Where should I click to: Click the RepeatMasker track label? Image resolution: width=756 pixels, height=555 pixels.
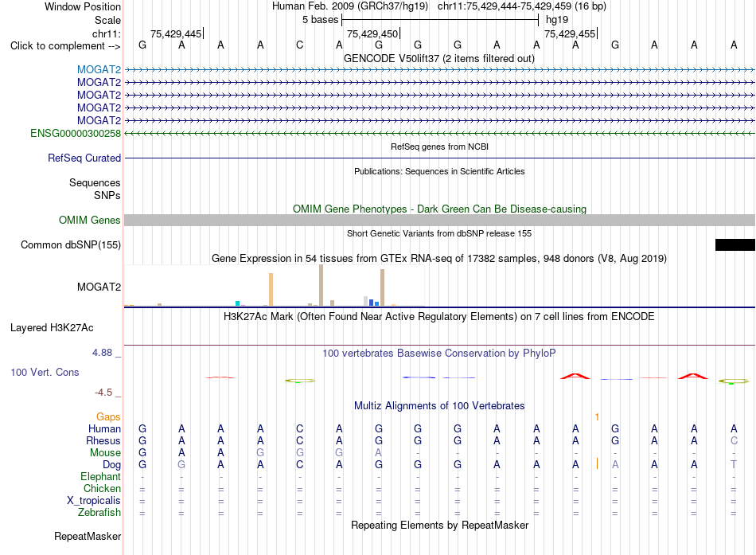pyautogui.click(x=88, y=536)
